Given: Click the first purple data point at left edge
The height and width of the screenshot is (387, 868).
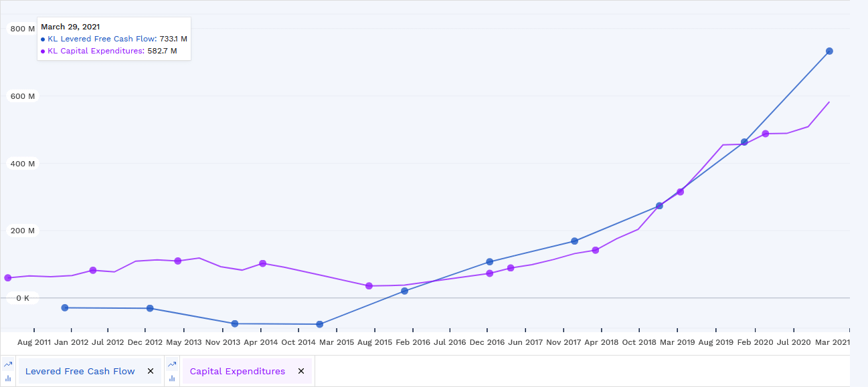Looking at the screenshot, I should [8, 278].
